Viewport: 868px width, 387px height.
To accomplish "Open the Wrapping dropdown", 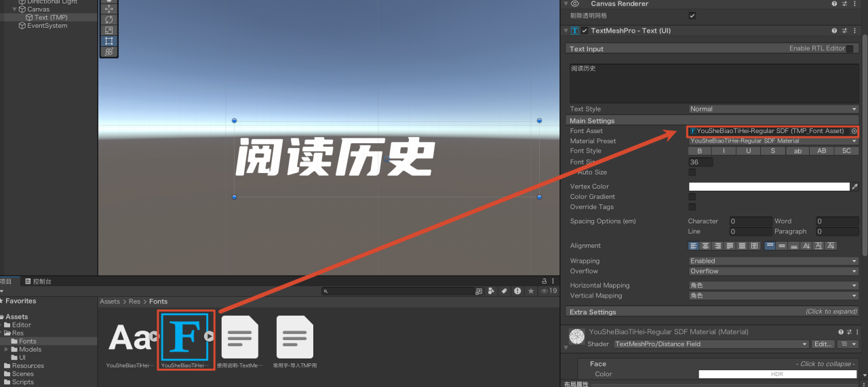I will pyautogui.click(x=774, y=261).
